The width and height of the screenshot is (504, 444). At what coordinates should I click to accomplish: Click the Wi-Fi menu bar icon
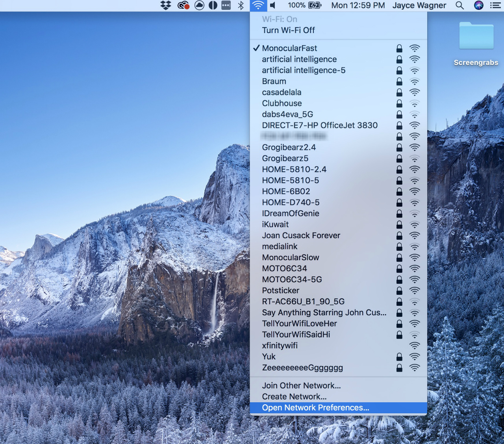click(x=258, y=6)
